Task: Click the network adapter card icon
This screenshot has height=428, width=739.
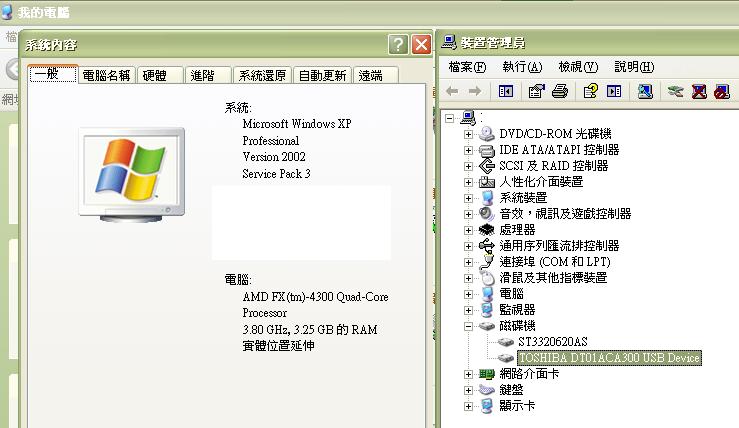Action: [x=486, y=374]
